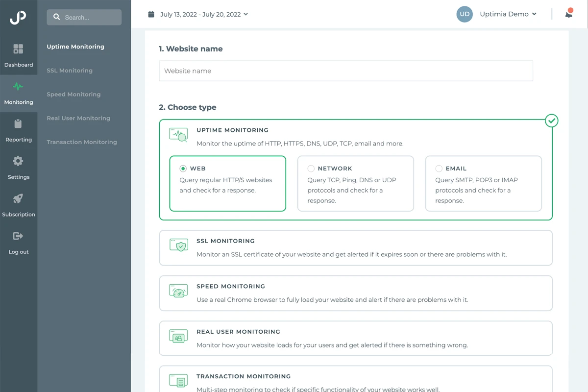The width and height of the screenshot is (588, 392).
Task: Select the Monitoring pulse icon
Action: click(x=18, y=87)
